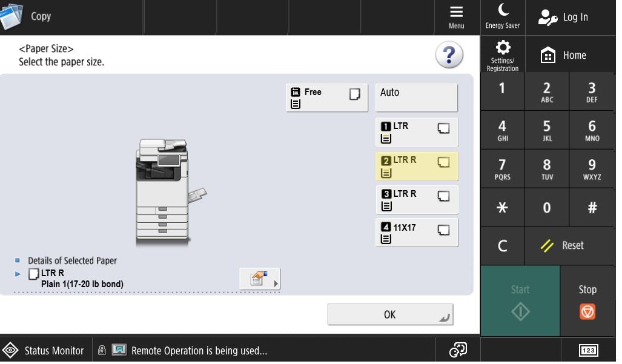Open the help question mark
The image size is (622, 364).
click(449, 55)
